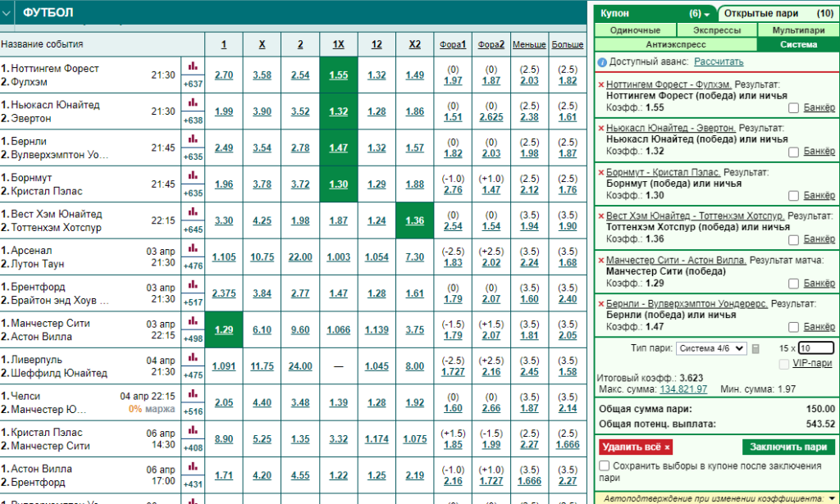840x504 pixels.
Task: Open Ноттингем Форест - Фулхэм link in coupon
Action: tap(669, 84)
